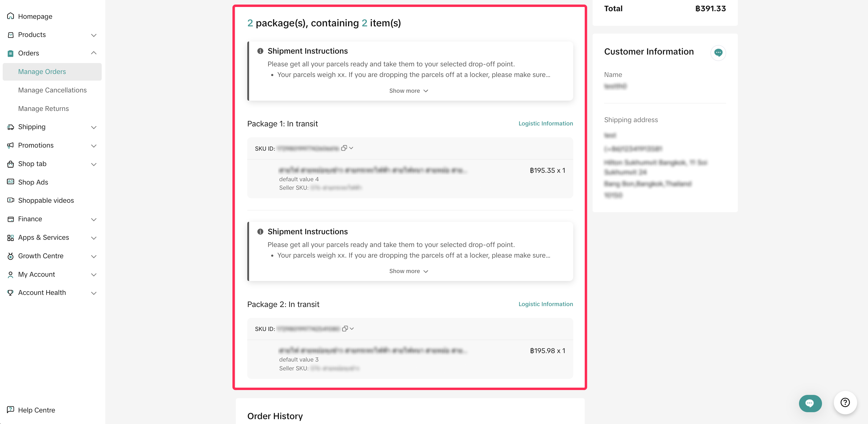Copy the Package 1 SKU ID
Image resolution: width=868 pixels, height=424 pixels.
344,148
